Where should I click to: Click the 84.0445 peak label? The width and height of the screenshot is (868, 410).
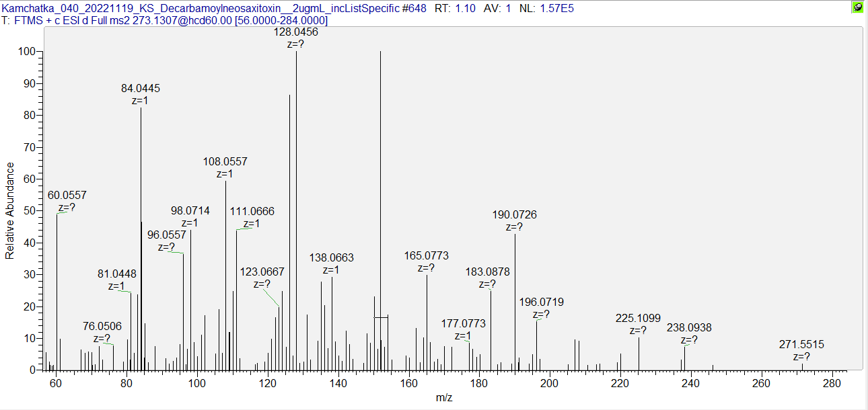click(x=141, y=89)
